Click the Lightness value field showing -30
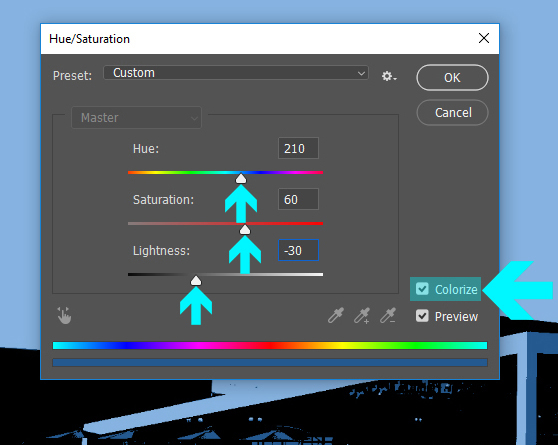The width and height of the screenshot is (558, 445). pyautogui.click(x=298, y=250)
